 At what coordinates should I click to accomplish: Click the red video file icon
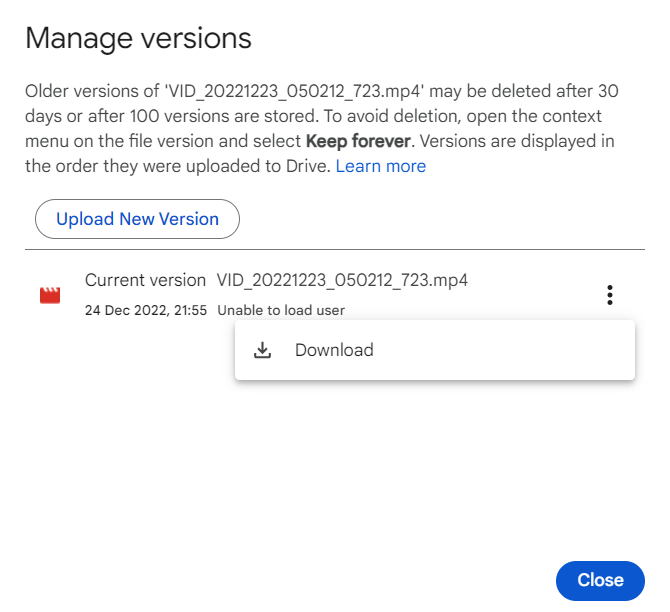click(x=50, y=295)
